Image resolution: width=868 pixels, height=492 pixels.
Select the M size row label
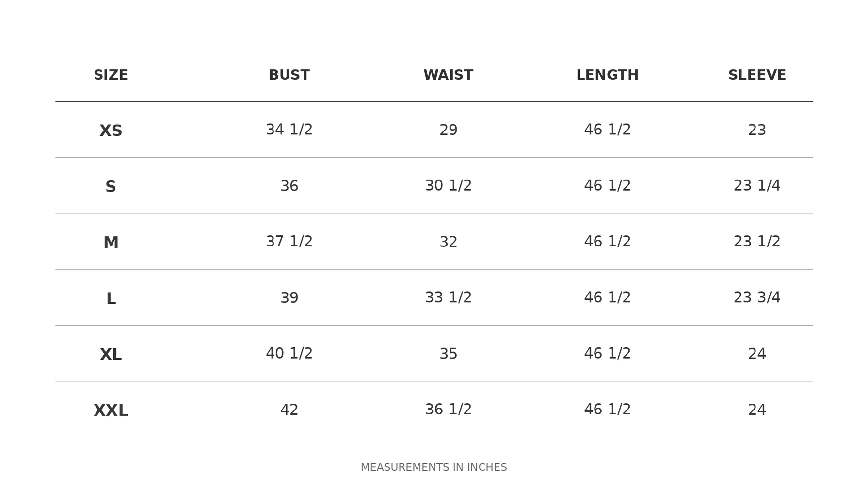tap(111, 243)
